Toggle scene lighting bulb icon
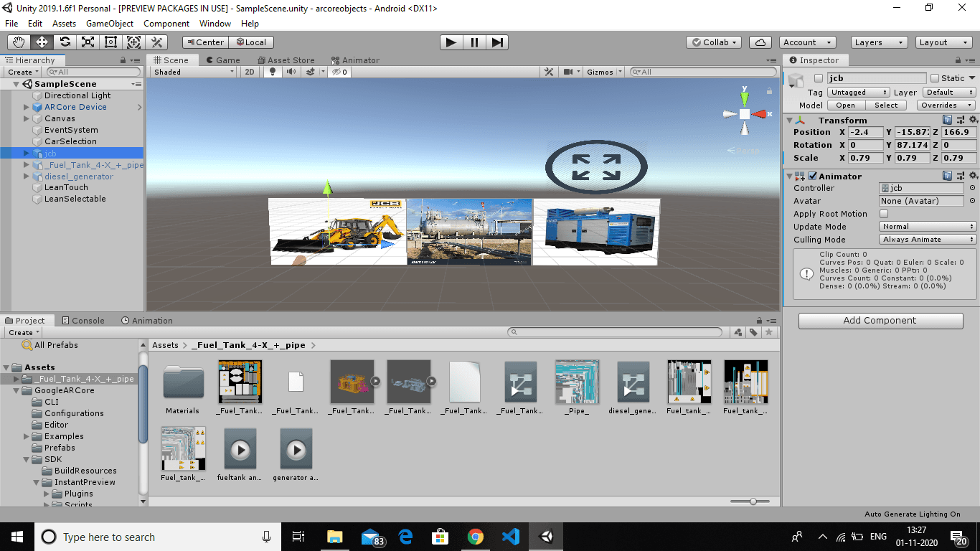Viewport: 980px width, 551px height. pos(273,72)
